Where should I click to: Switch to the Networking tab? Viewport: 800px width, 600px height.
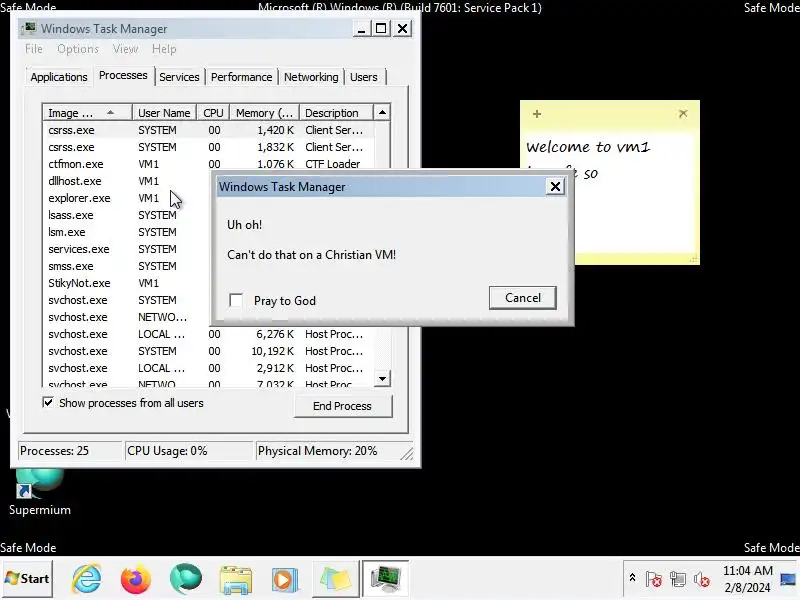(x=311, y=77)
